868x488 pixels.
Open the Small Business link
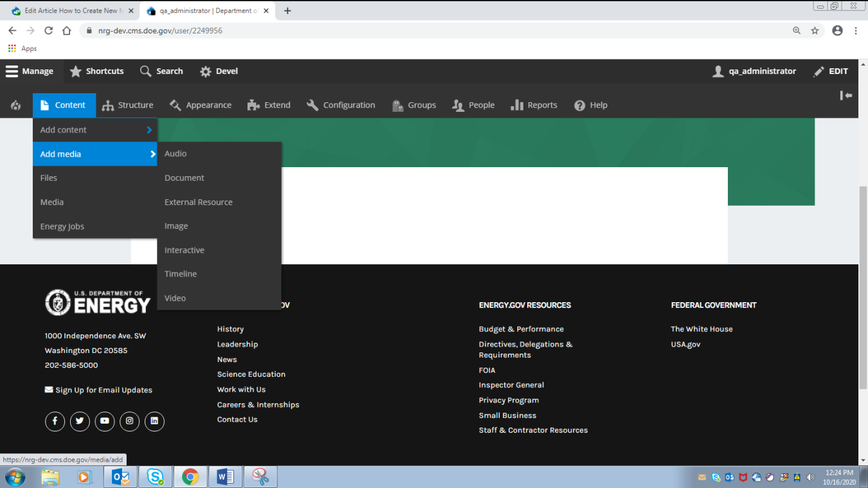tap(507, 416)
